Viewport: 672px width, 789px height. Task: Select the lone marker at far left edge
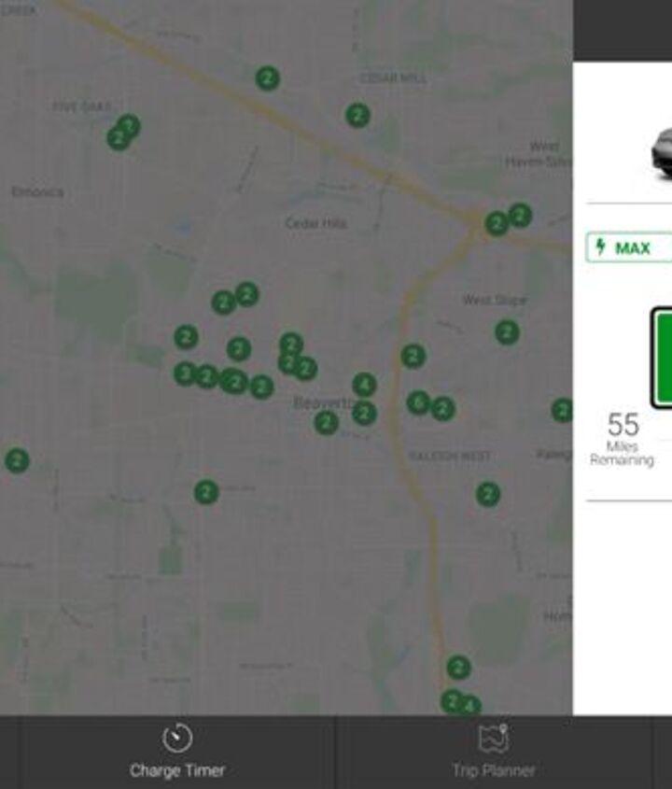pyautogui.click(x=17, y=460)
